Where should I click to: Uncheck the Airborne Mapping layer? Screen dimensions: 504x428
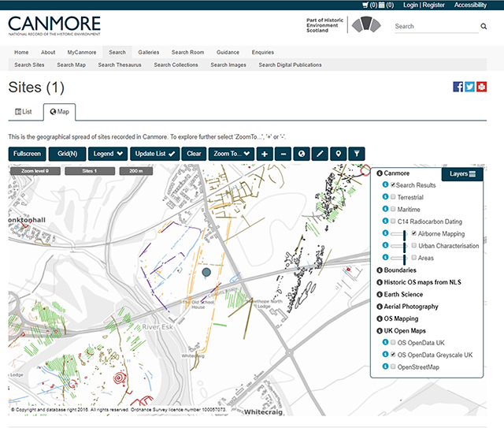[414, 234]
